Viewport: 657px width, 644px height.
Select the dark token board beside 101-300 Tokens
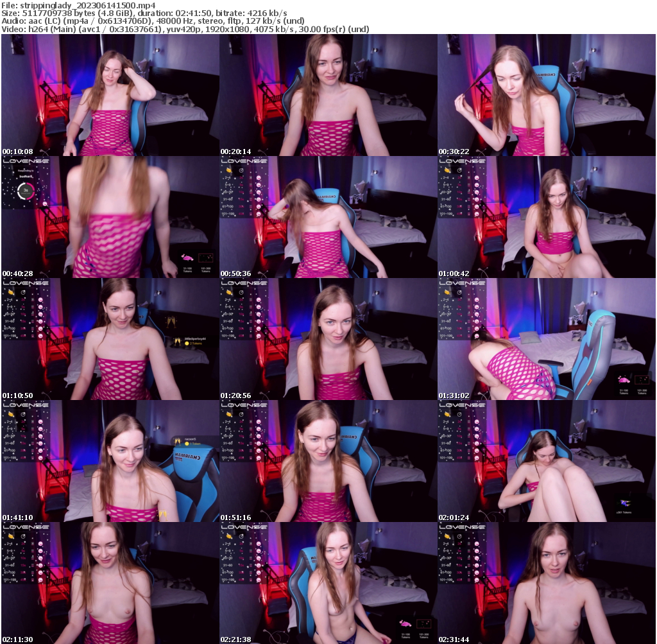click(x=206, y=257)
